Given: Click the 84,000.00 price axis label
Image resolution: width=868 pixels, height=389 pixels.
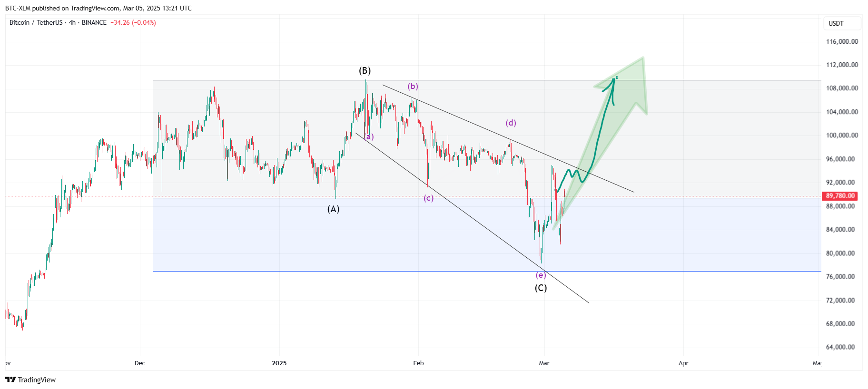Looking at the screenshot, I should (x=840, y=229).
